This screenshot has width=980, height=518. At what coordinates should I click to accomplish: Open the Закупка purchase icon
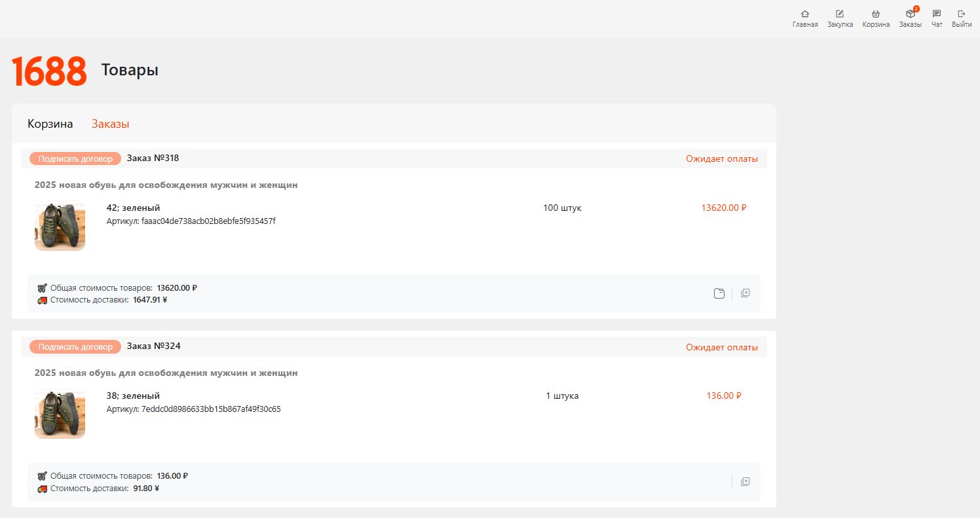tap(840, 14)
